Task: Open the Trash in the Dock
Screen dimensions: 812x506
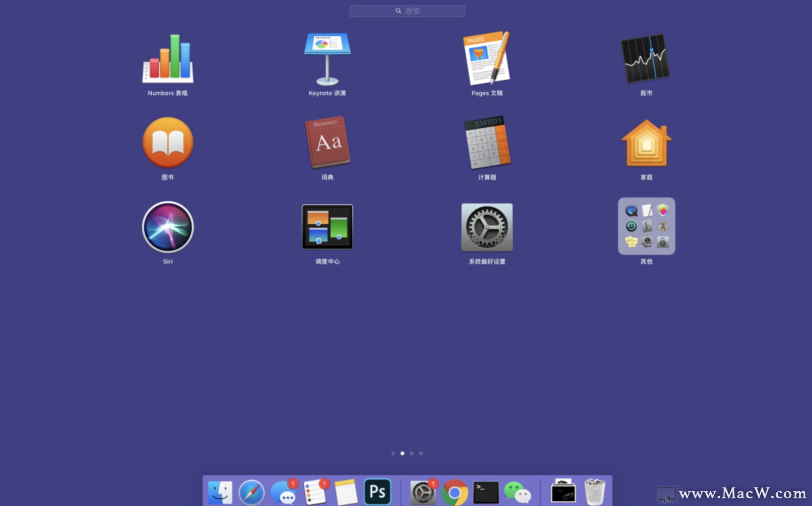Action: coord(594,492)
